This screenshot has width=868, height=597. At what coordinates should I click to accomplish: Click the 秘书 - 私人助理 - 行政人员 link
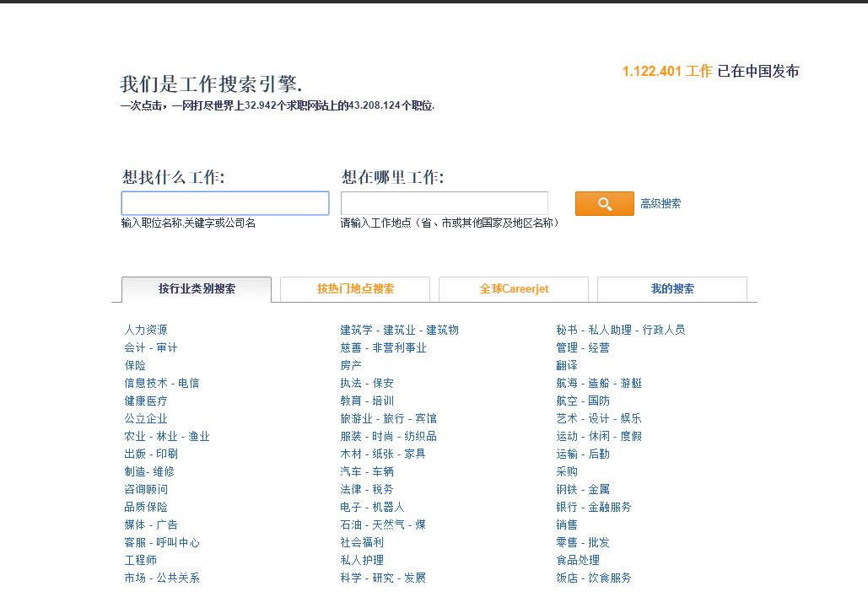[623, 330]
